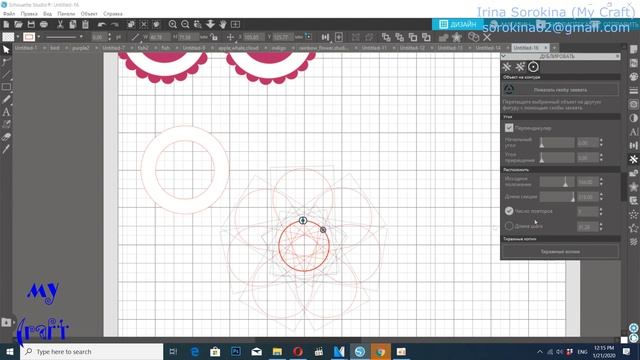
Task: Select Object on Path replicate tab
Action: click(x=533, y=67)
